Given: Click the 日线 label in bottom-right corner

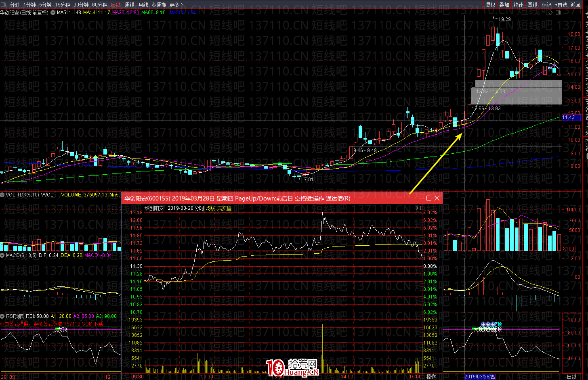Looking at the screenshot, I should [x=572, y=377].
